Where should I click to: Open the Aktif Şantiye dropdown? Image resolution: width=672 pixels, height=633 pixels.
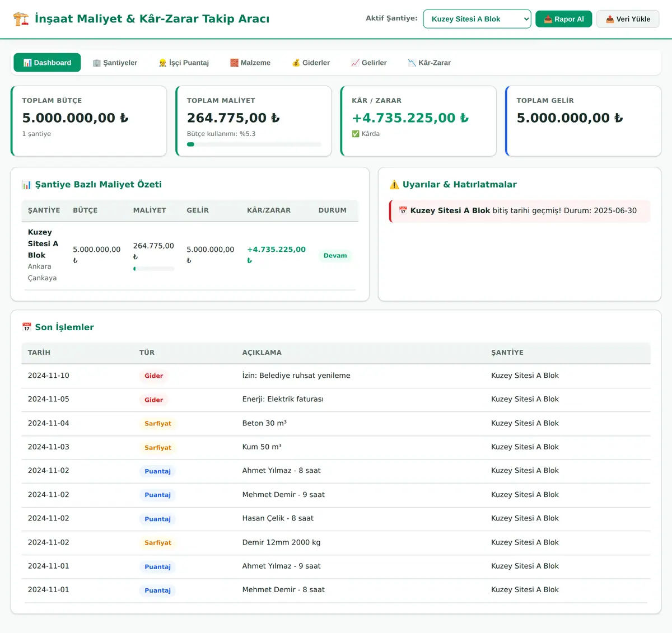pyautogui.click(x=477, y=19)
